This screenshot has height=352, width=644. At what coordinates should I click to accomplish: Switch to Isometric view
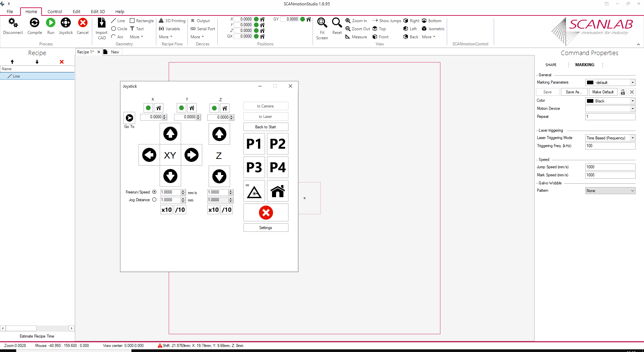[433, 29]
